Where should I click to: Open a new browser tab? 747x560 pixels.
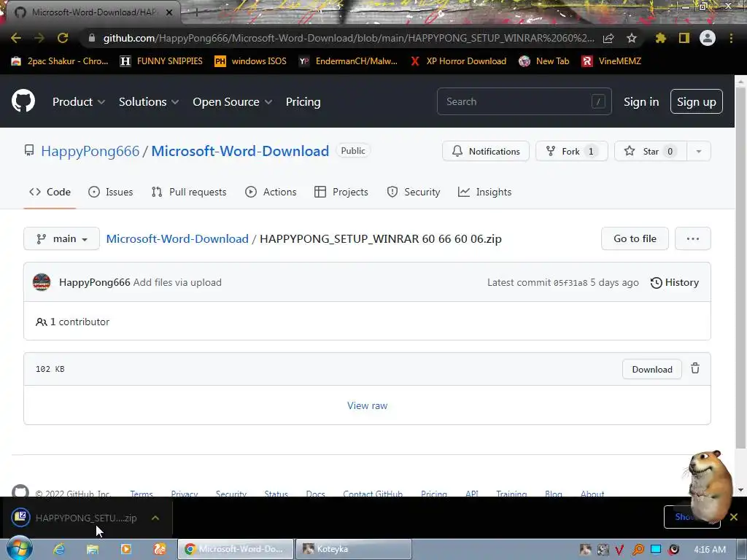(196, 13)
